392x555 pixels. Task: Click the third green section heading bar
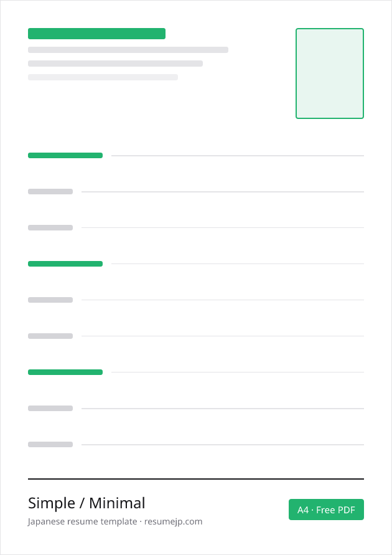[x=65, y=372]
